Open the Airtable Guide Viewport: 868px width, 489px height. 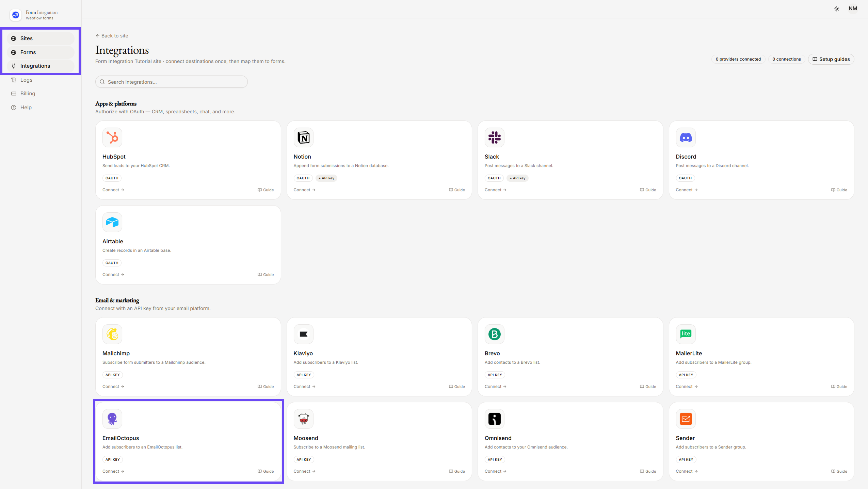(266, 275)
